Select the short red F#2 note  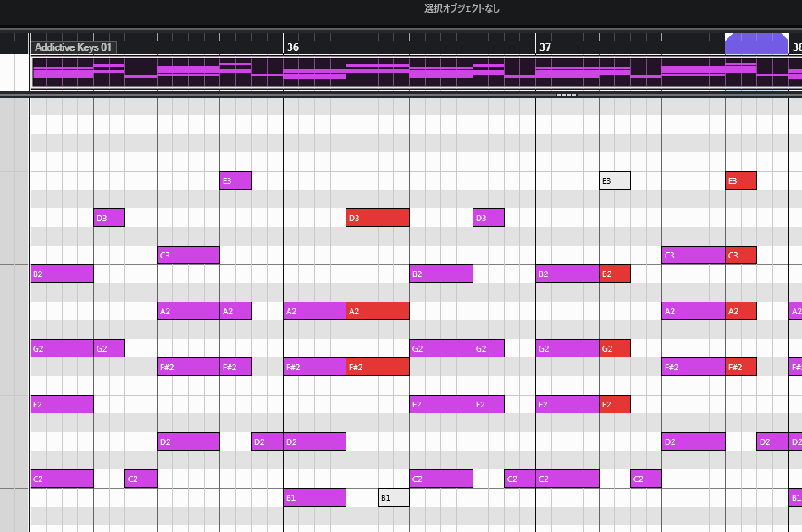[x=741, y=367]
